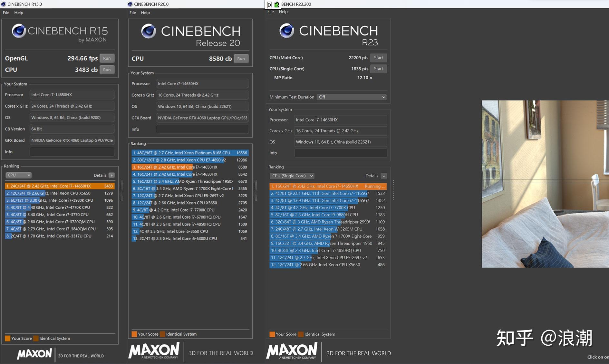Expand the Details arrow in R15 Ranking

tap(111, 175)
